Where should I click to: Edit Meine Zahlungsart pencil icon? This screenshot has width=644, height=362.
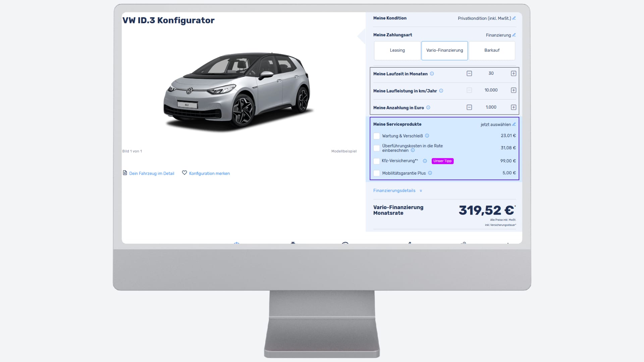pos(514,35)
